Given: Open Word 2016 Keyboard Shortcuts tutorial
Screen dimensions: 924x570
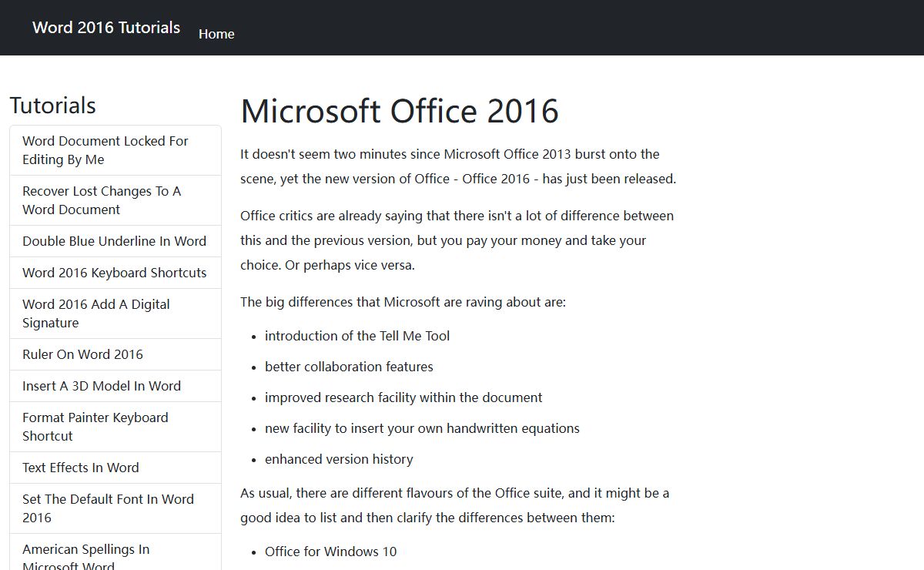Looking at the screenshot, I should [114, 273].
